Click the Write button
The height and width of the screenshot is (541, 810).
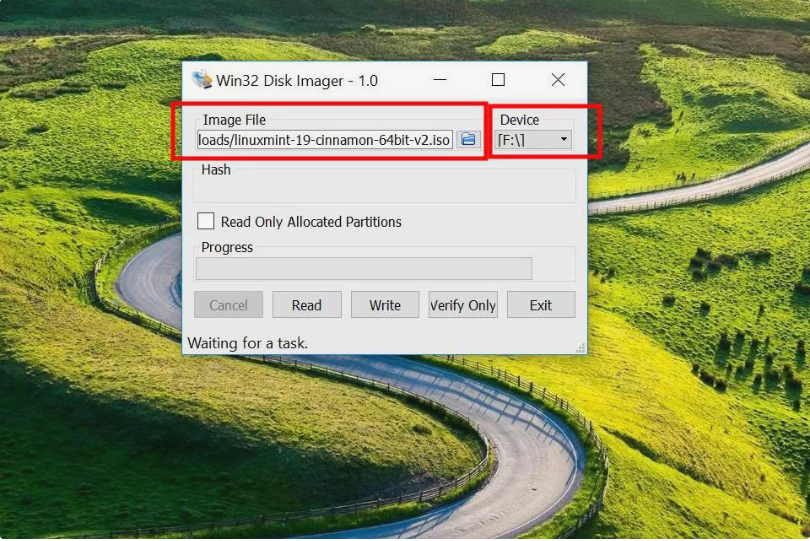click(x=385, y=305)
